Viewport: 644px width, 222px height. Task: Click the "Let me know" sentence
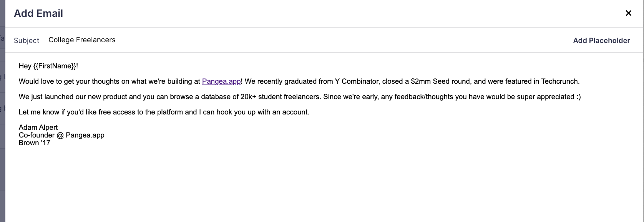115,112
